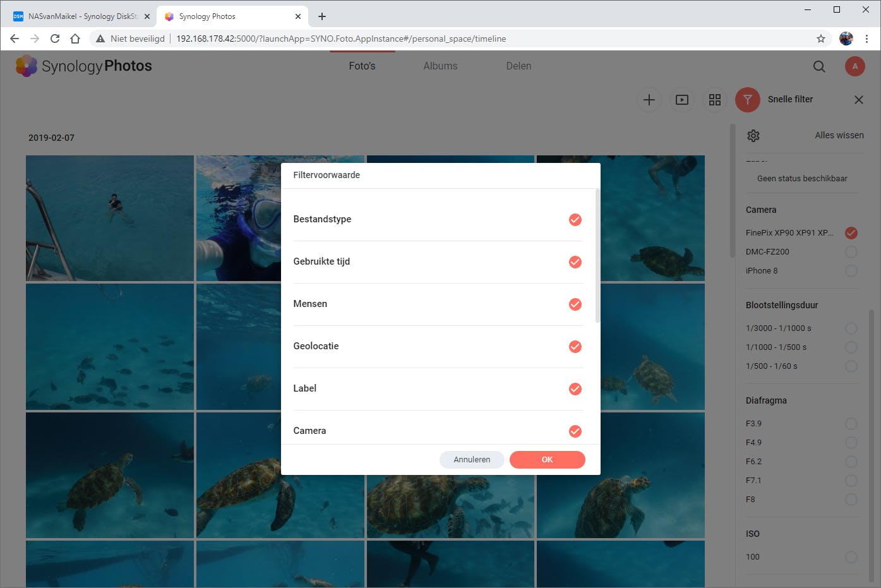This screenshot has width=881, height=588.
Task: Select F4.9 aperture filter
Action: (x=851, y=443)
